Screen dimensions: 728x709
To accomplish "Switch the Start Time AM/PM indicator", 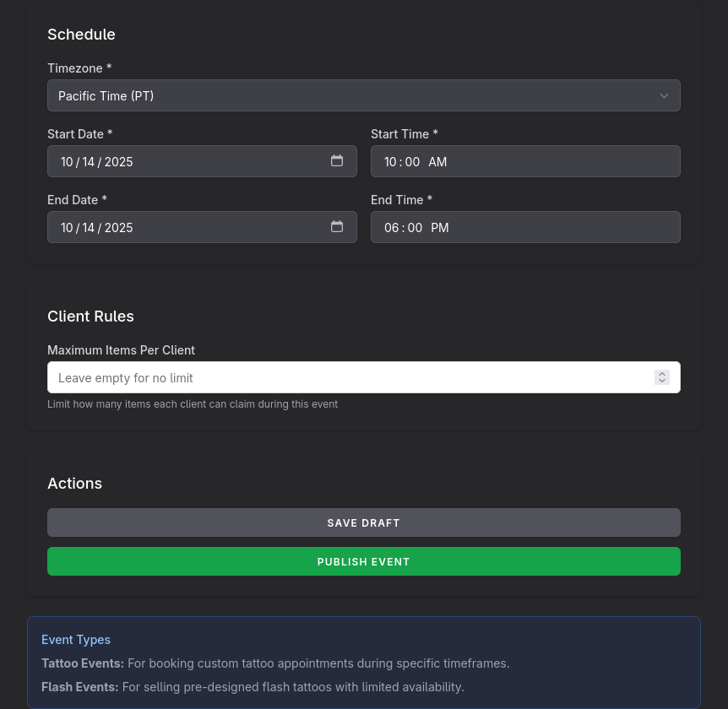I will (437, 161).
